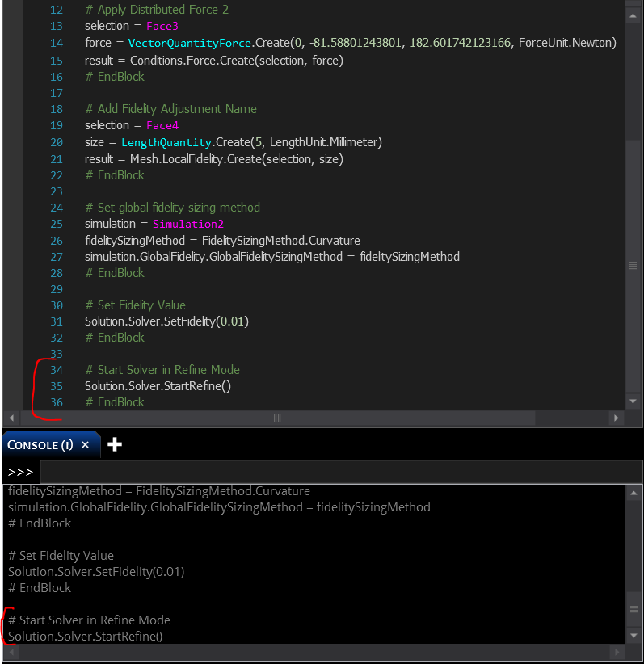Click the console output scroll down arrow
Screen dimensions: 644x664
click(633, 635)
